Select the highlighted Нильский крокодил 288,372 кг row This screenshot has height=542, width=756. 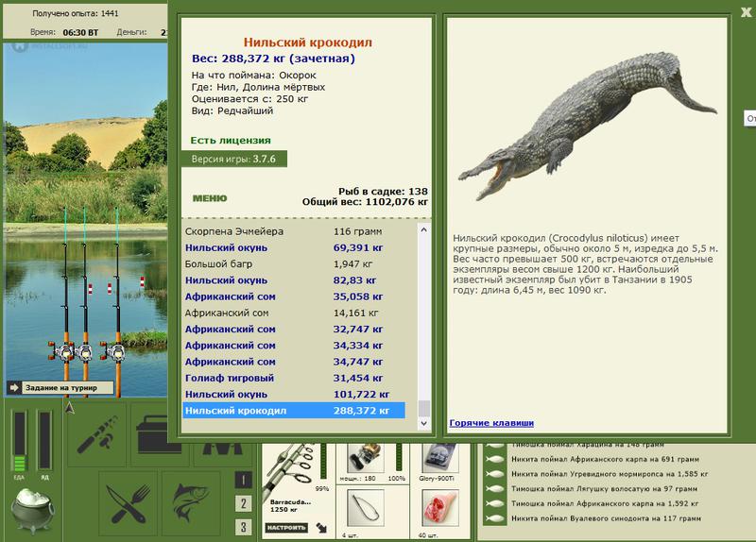point(294,411)
